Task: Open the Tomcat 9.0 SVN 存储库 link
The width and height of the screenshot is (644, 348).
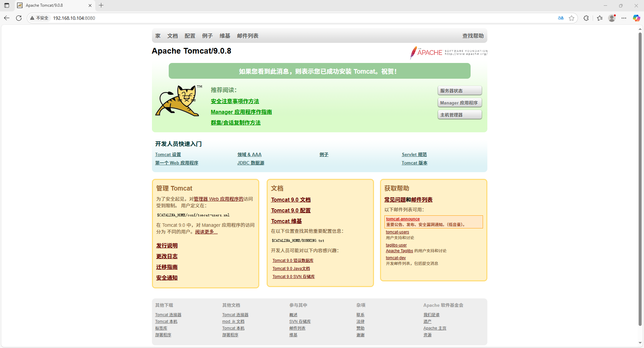Action: (x=293, y=277)
